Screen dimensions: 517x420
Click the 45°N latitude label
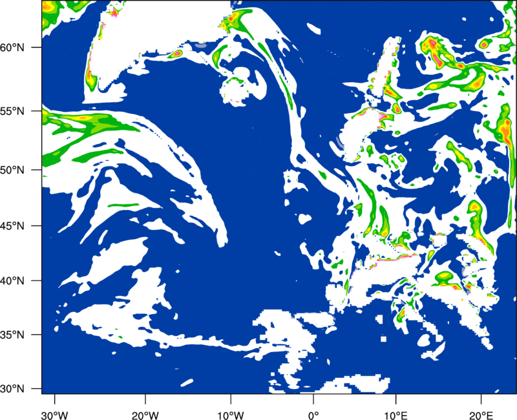tap(12, 226)
